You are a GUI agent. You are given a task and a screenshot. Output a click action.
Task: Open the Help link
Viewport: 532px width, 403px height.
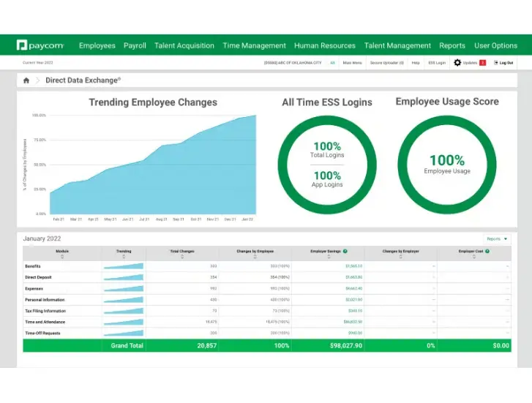pyautogui.click(x=415, y=63)
